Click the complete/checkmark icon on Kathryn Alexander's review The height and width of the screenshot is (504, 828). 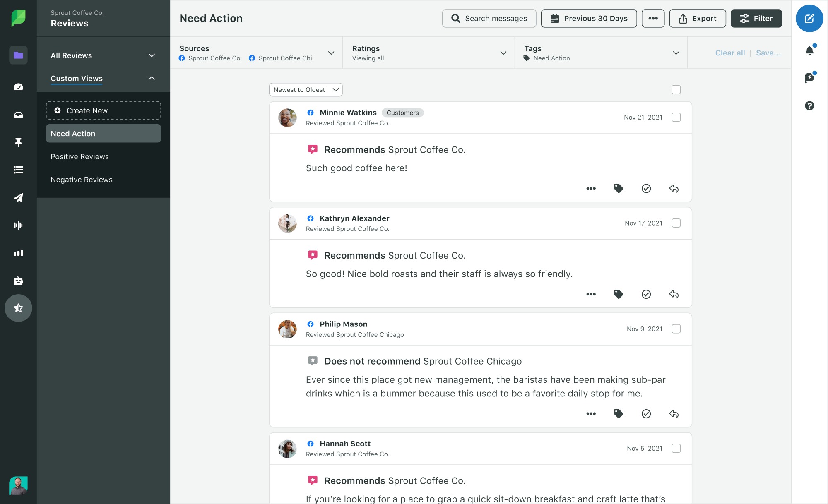click(646, 294)
